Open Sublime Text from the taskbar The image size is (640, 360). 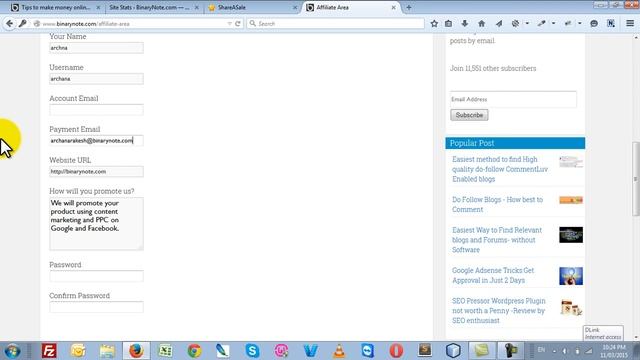[x=425, y=350]
